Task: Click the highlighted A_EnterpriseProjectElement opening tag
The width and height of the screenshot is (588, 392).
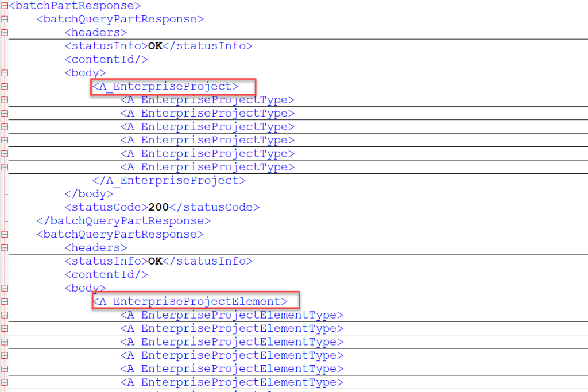Action: pos(189,301)
